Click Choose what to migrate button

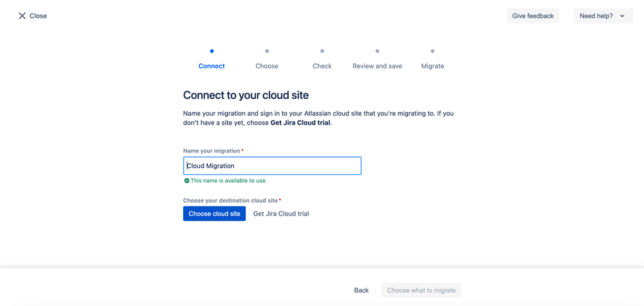[422, 290]
